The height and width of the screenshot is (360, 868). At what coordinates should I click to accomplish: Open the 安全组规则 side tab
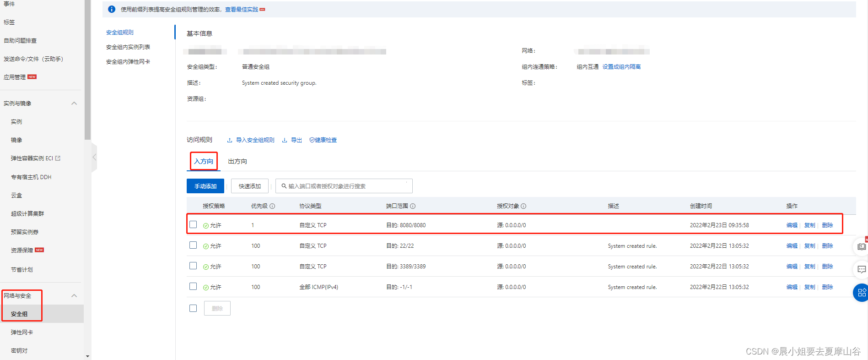coord(120,33)
